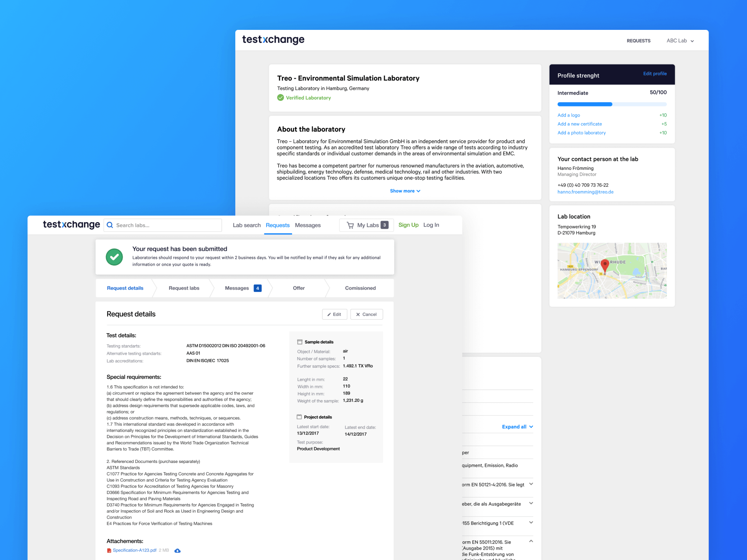Click the Edit button in Request details
747x560 pixels.
(335, 314)
